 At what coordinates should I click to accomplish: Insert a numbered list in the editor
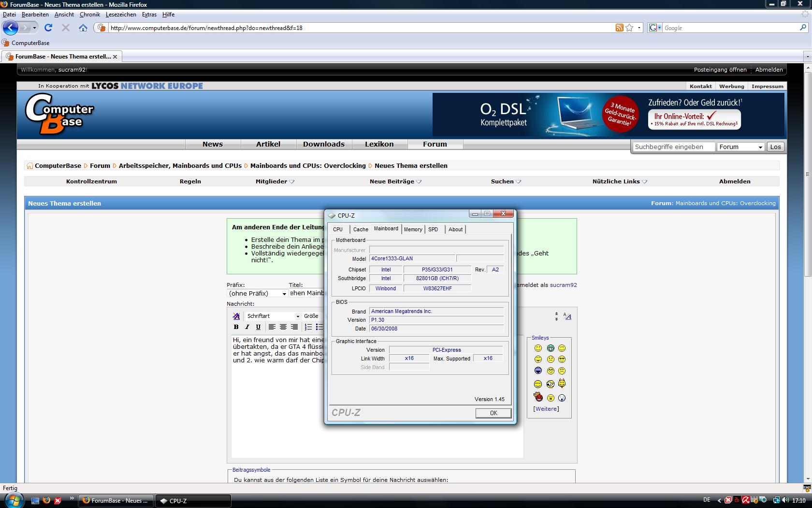(x=308, y=327)
